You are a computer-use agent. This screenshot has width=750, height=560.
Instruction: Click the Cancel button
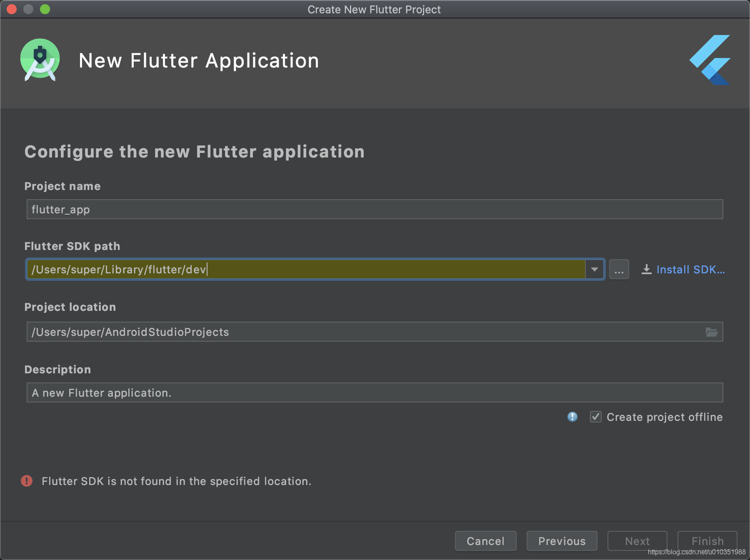pyautogui.click(x=486, y=541)
